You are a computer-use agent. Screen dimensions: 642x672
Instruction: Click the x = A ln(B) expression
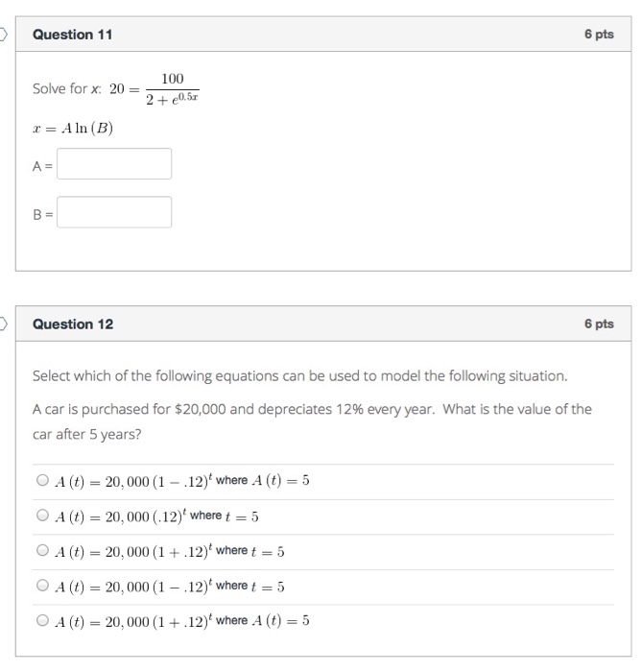pos(73,128)
